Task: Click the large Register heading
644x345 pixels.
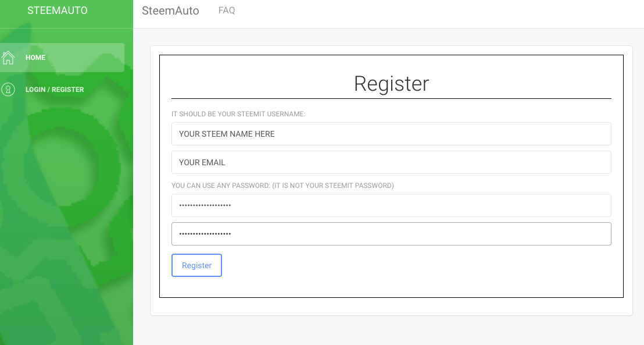Action: click(x=391, y=83)
